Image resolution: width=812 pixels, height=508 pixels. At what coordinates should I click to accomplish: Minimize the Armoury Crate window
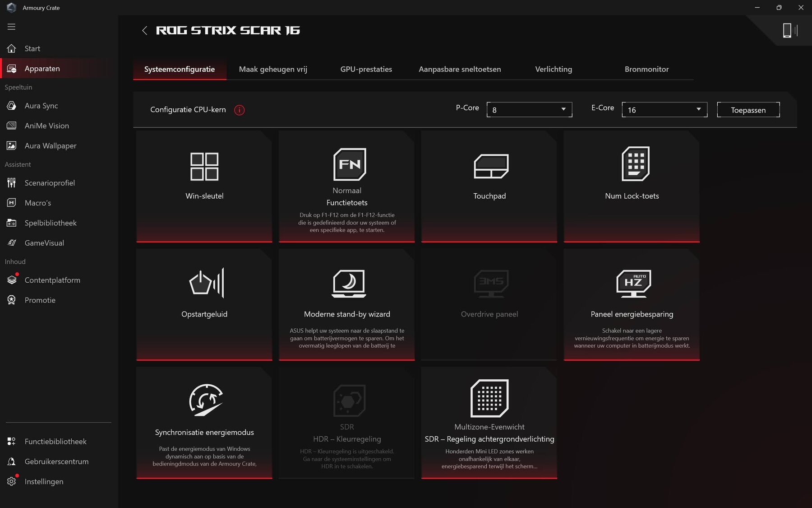click(x=757, y=8)
